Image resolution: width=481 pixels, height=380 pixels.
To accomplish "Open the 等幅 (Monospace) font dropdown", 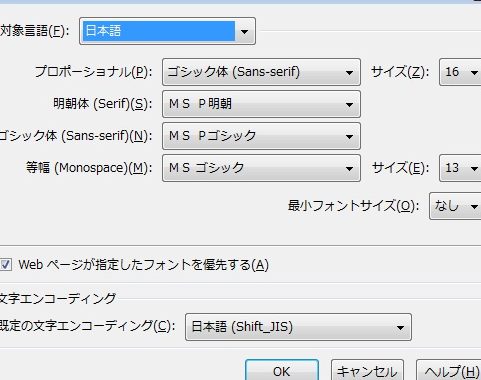I will [261, 168].
